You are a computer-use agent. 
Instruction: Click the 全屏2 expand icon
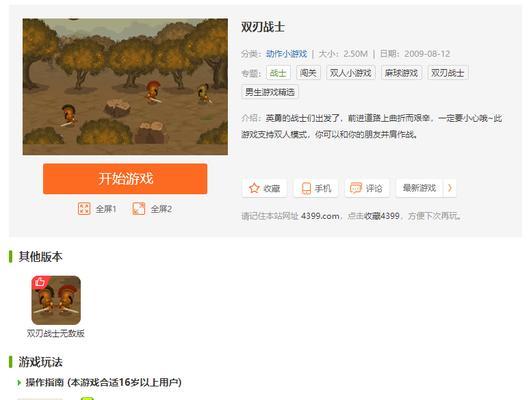coord(139,209)
